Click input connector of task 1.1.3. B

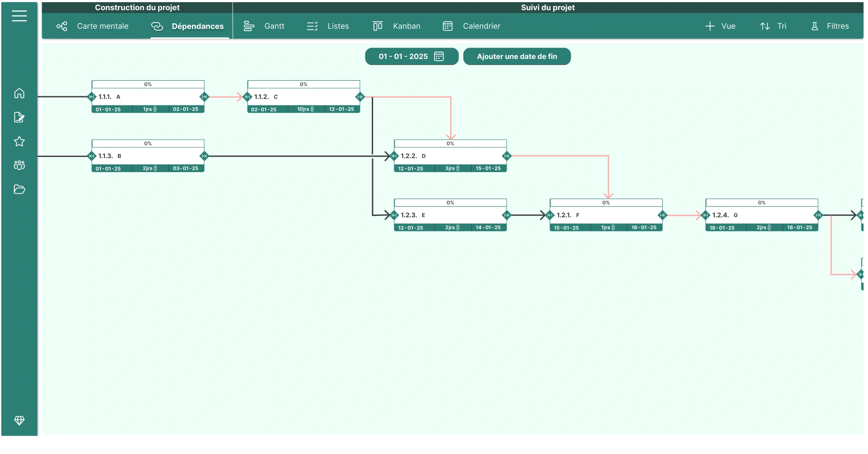click(91, 156)
